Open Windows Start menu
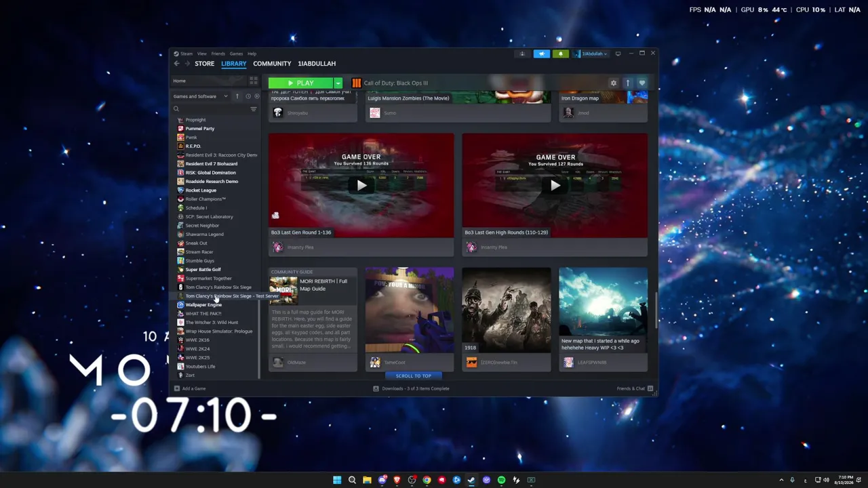The height and width of the screenshot is (488, 868). [337, 480]
